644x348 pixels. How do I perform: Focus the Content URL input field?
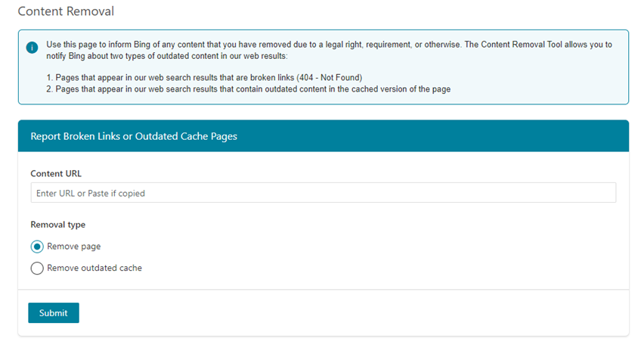coord(324,193)
